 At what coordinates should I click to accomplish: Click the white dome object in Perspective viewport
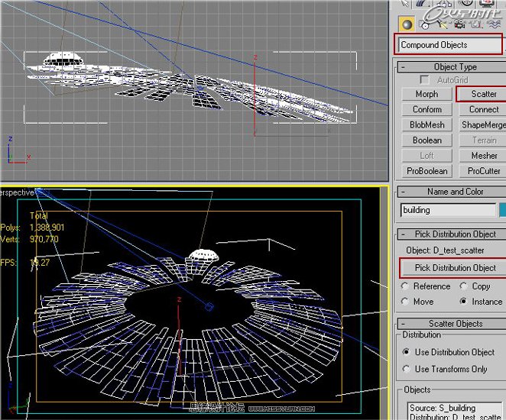203,256
